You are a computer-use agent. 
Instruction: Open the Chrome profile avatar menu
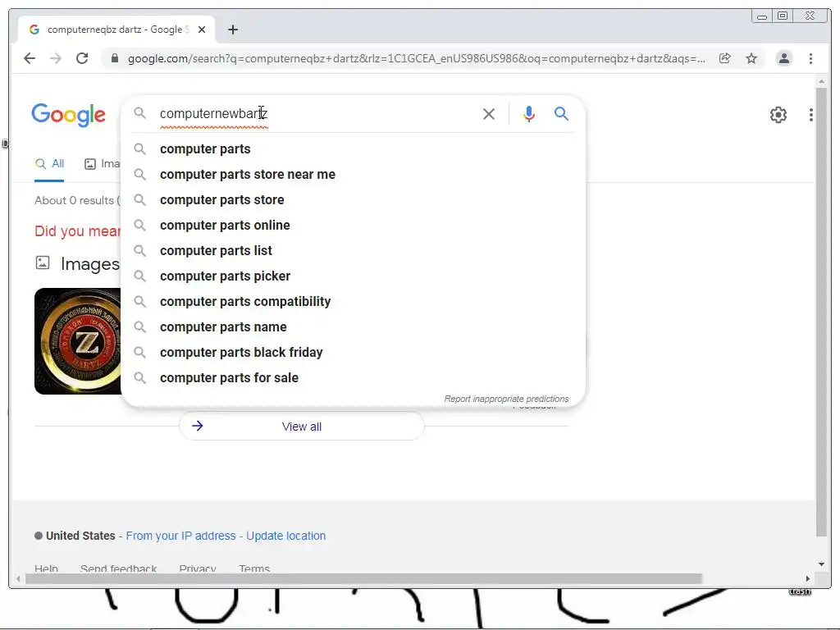pyautogui.click(x=783, y=58)
